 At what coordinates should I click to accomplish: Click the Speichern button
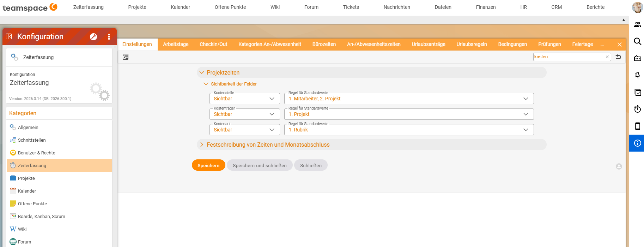pos(208,165)
